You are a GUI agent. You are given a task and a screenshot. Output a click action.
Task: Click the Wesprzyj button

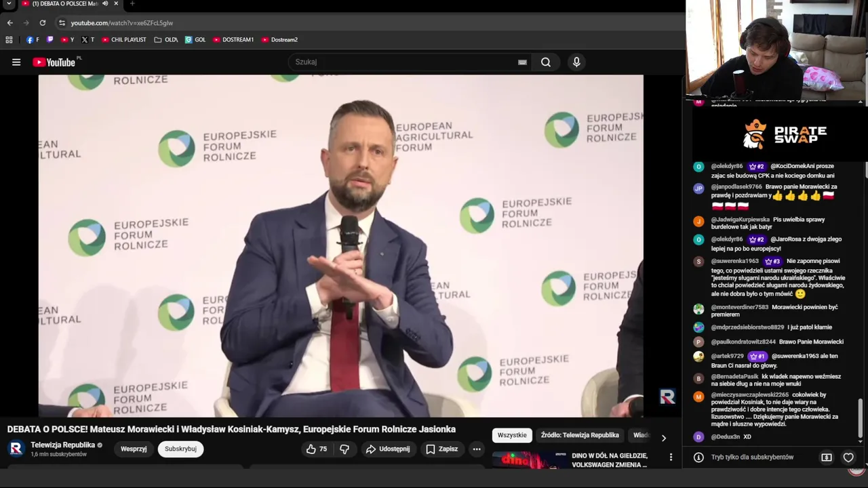[134, 449]
